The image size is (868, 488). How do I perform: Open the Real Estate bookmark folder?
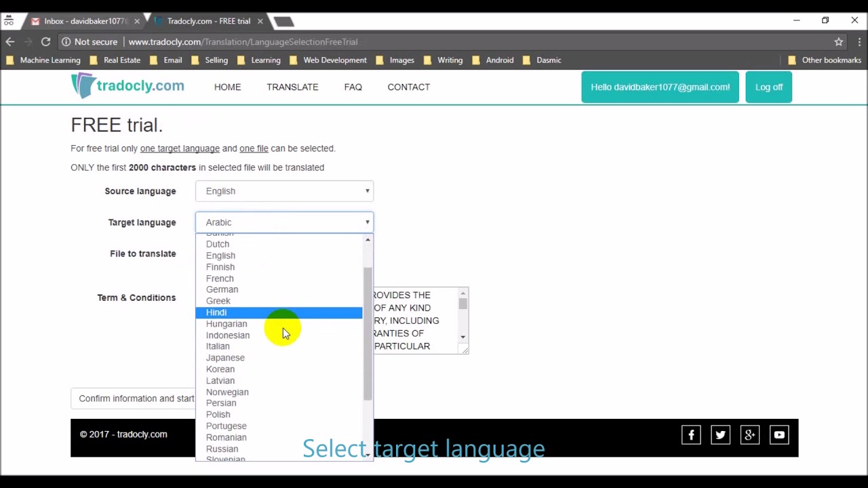115,60
